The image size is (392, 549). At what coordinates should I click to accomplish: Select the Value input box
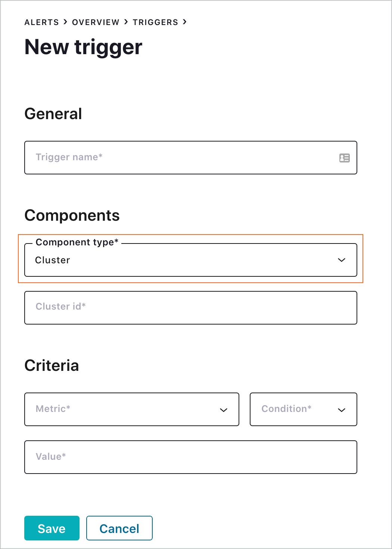tap(190, 457)
